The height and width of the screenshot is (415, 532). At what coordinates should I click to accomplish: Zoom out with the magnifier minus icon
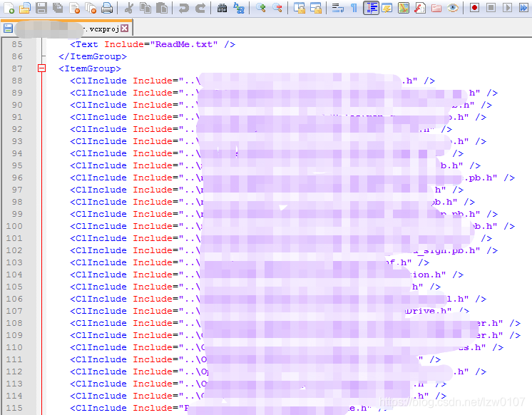pyautogui.click(x=277, y=7)
